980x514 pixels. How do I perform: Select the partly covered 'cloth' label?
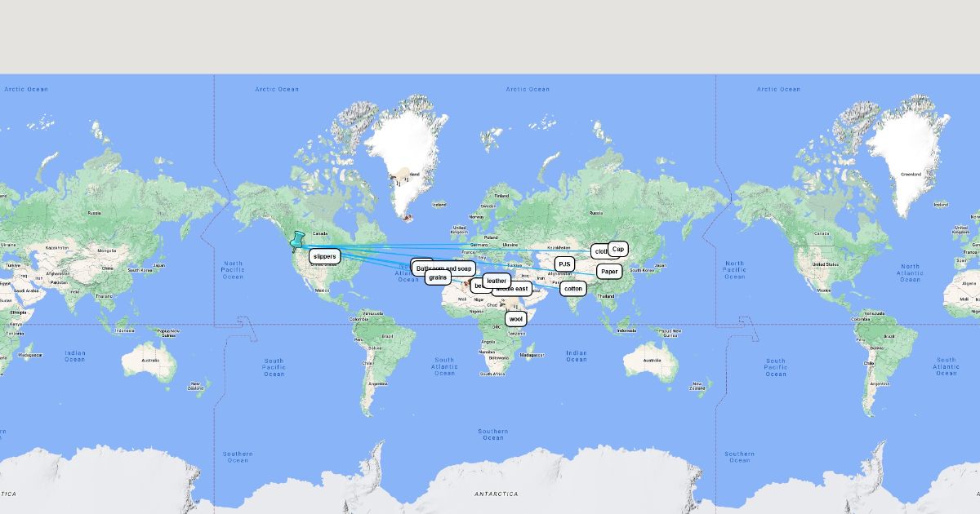(x=599, y=251)
